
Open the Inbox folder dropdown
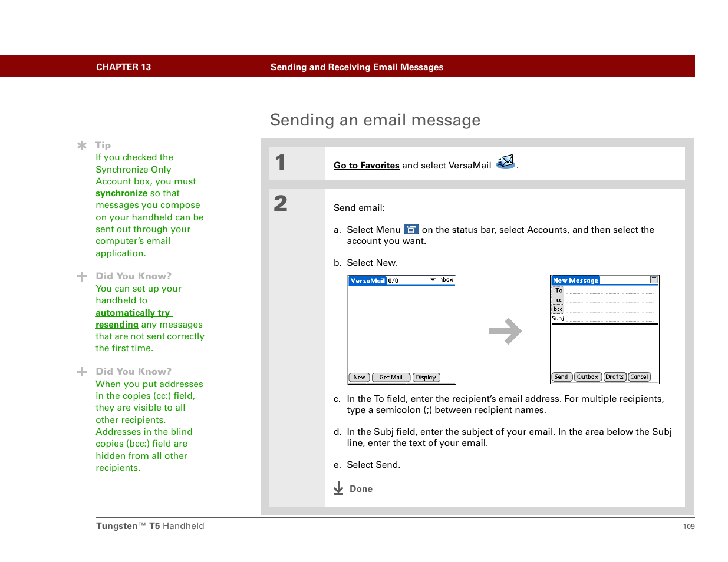pos(442,280)
